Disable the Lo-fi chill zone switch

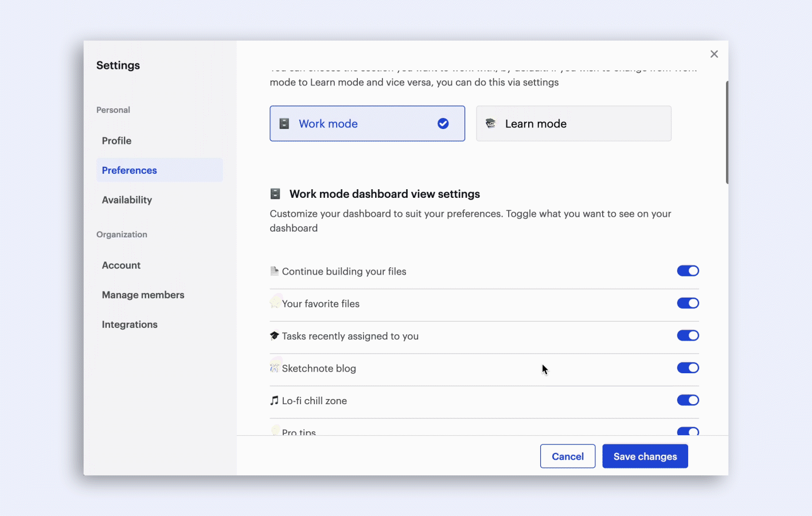(688, 400)
